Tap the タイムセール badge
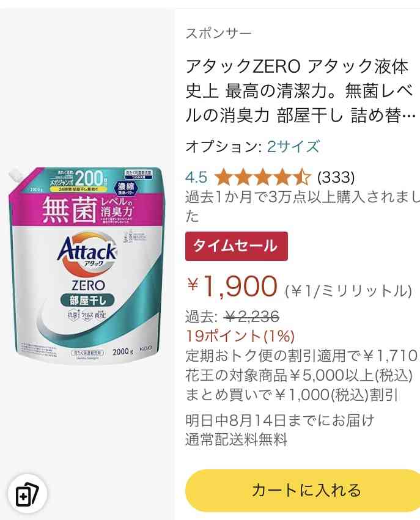 236,246
